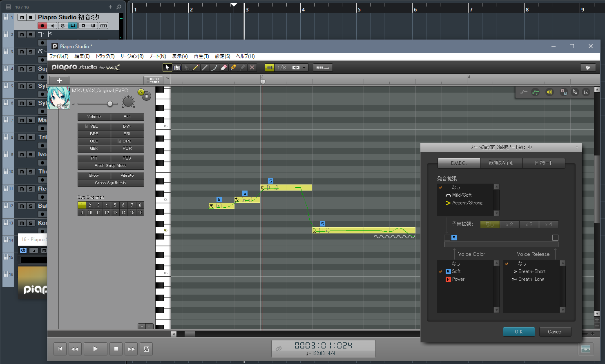Cancel the note settings dialog

(x=555, y=332)
